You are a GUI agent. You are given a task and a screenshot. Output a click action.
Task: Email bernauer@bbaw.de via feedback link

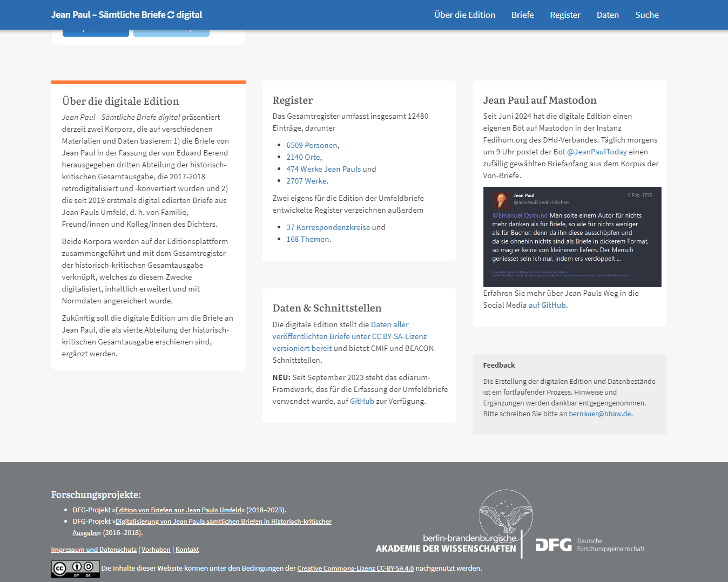599,414
